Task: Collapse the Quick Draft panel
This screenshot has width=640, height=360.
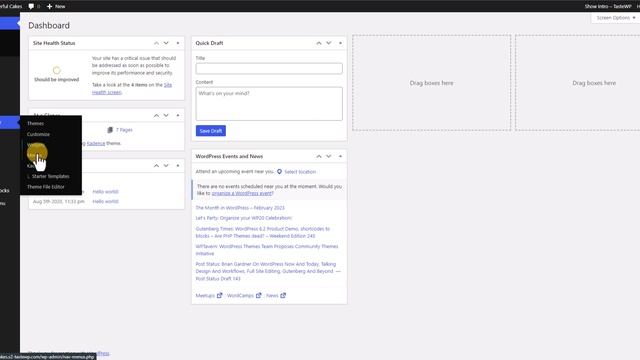Action: 340,43
